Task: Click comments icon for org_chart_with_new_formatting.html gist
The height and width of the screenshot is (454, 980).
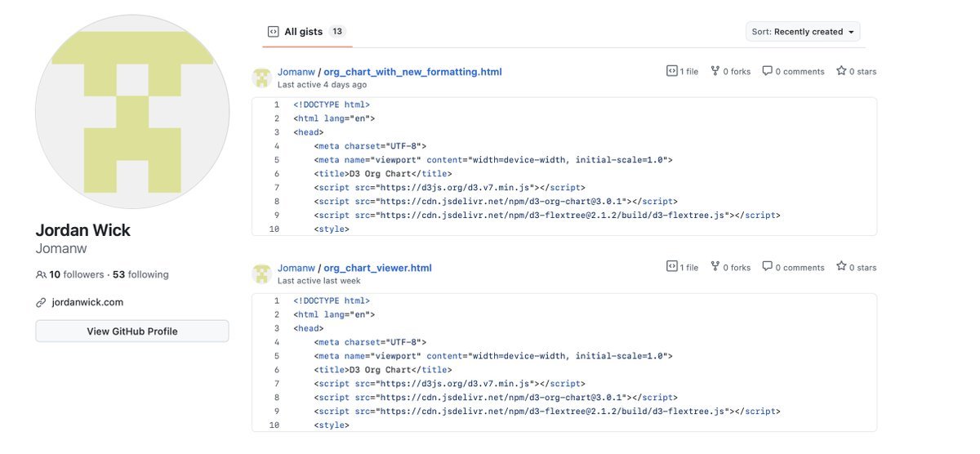Action: point(767,71)
